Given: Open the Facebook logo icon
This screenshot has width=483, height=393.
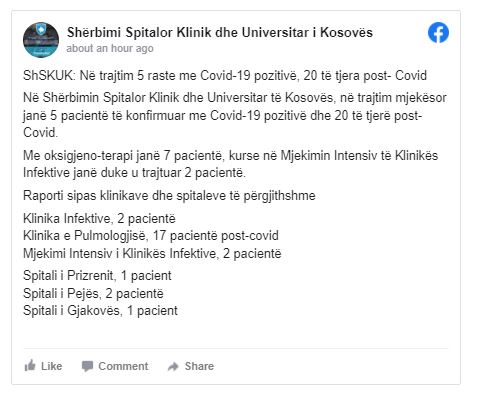Looking at the screenshot, I should click(x=438, y=33).
